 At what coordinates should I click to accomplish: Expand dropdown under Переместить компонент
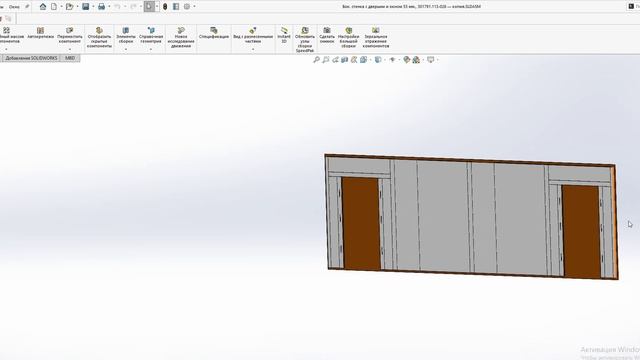70,49
